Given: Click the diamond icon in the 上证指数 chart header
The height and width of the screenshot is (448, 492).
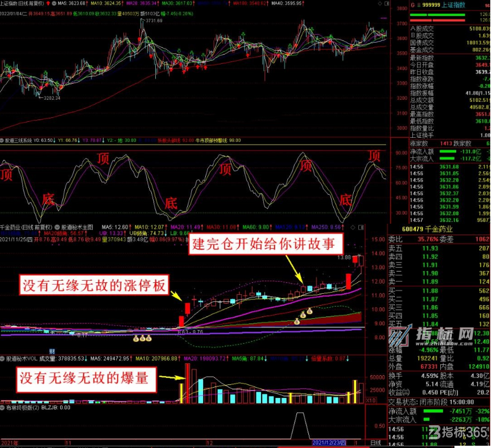Looking at the screenshot, I should [x=380, y=3].
